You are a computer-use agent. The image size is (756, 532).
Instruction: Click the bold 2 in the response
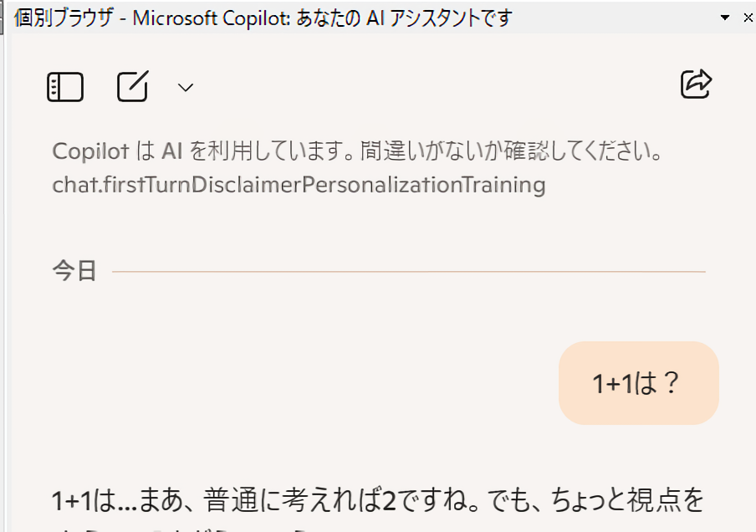coord(389,501)
